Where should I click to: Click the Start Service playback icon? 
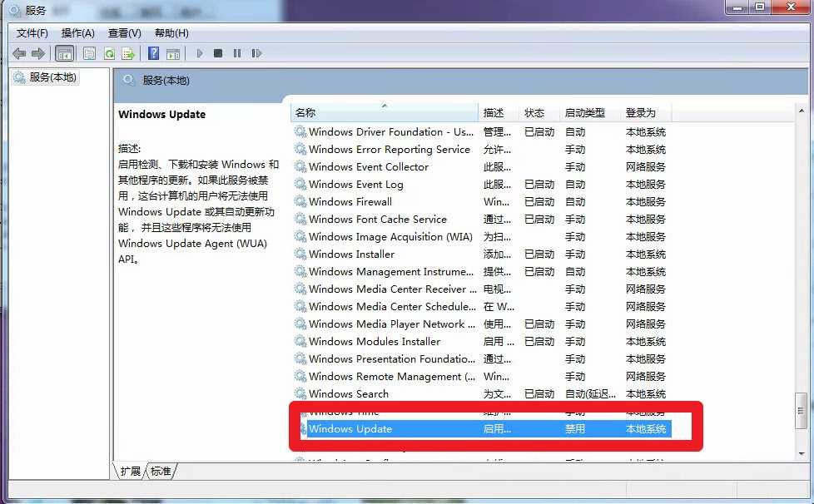(199, 53)
